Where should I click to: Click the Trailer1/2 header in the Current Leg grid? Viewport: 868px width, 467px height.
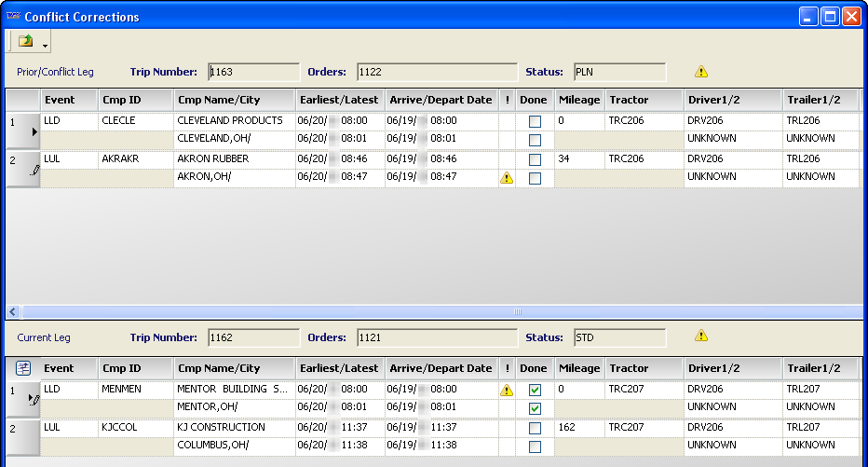[x=820, y=368]
